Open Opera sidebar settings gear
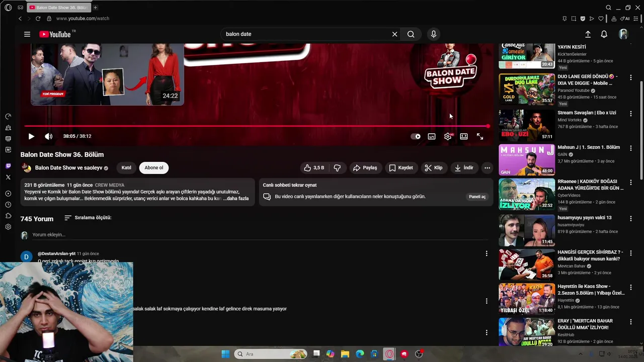The image size is (644, 362). 8,227
